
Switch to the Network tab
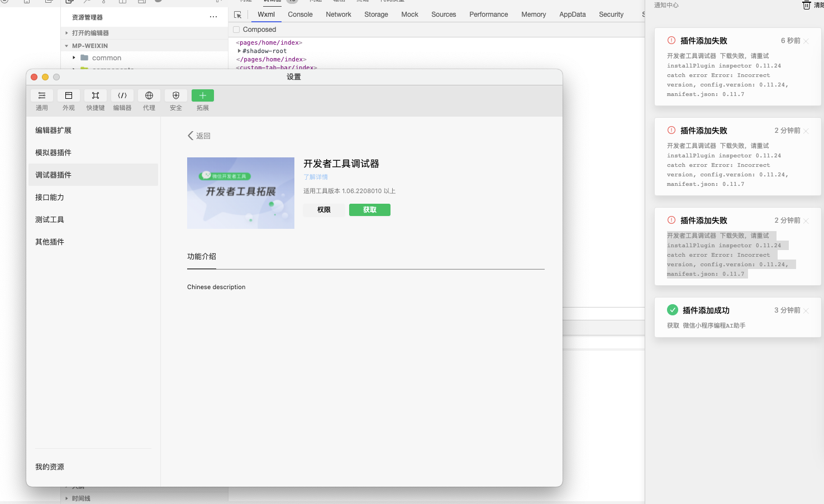(339, 15)
